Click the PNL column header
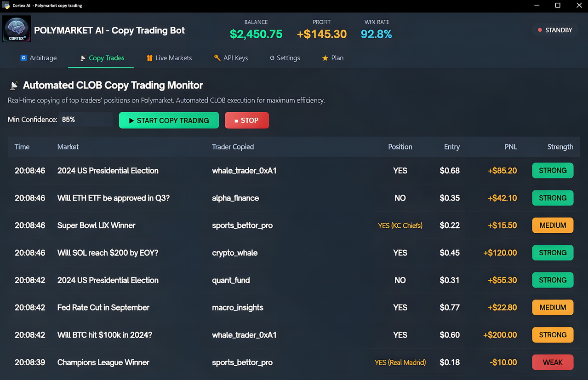This screenshot has height=380, width=588. [511, 147]
